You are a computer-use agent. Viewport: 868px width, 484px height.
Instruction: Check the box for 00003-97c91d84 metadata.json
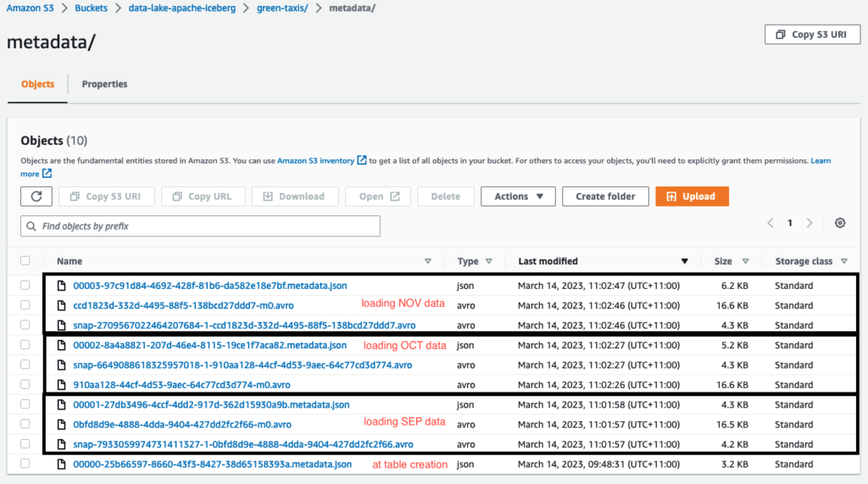[x=25, y=285]
